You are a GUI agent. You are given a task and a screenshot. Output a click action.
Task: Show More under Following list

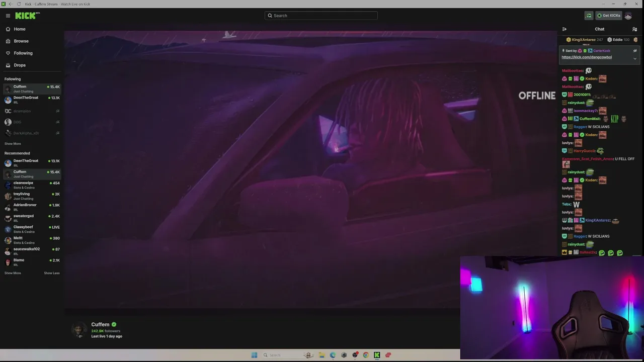pos(13,144)
